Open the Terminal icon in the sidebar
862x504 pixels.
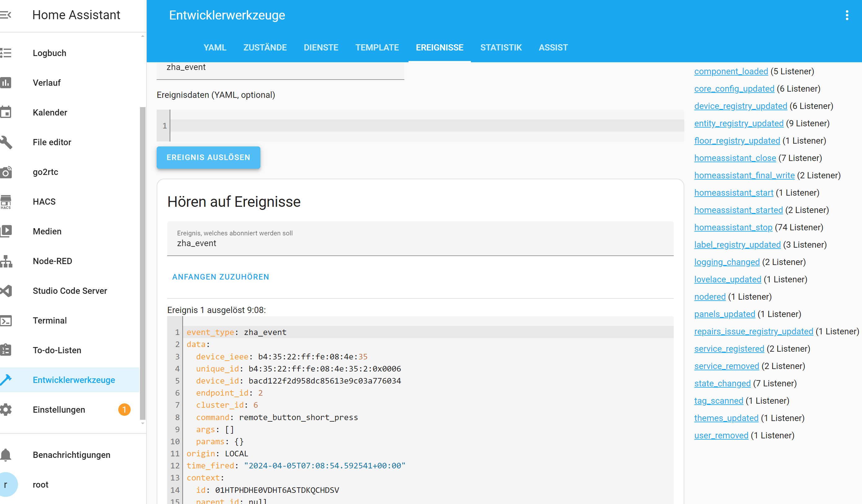[6, 321]
